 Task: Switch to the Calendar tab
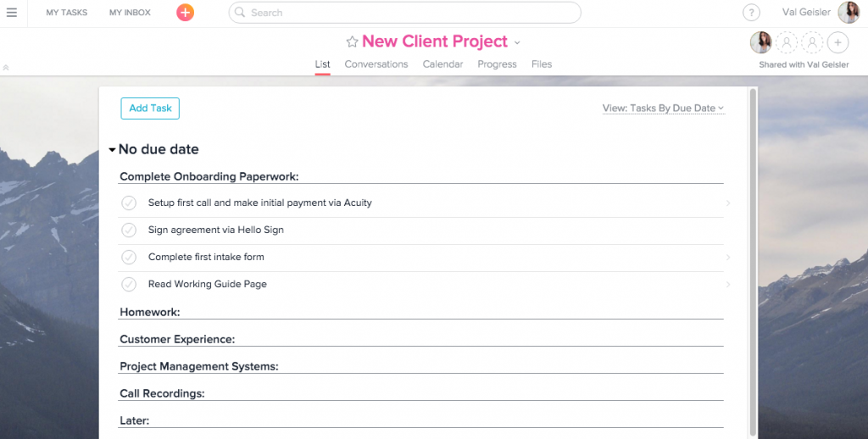442,64
